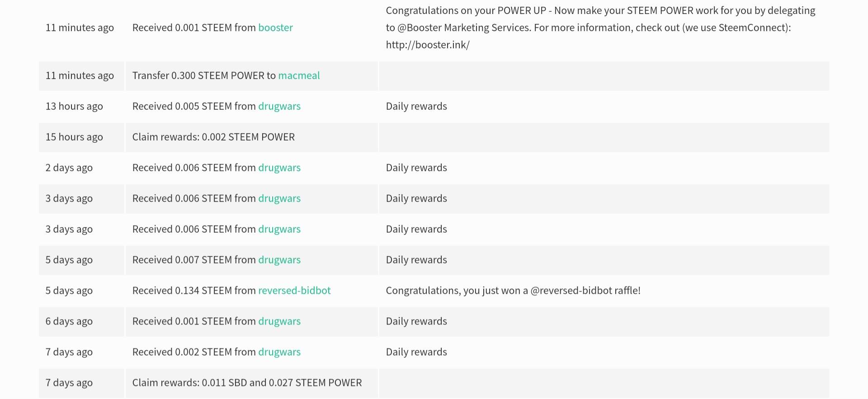
Task: Open the booster account link
Action: point(275,28)
